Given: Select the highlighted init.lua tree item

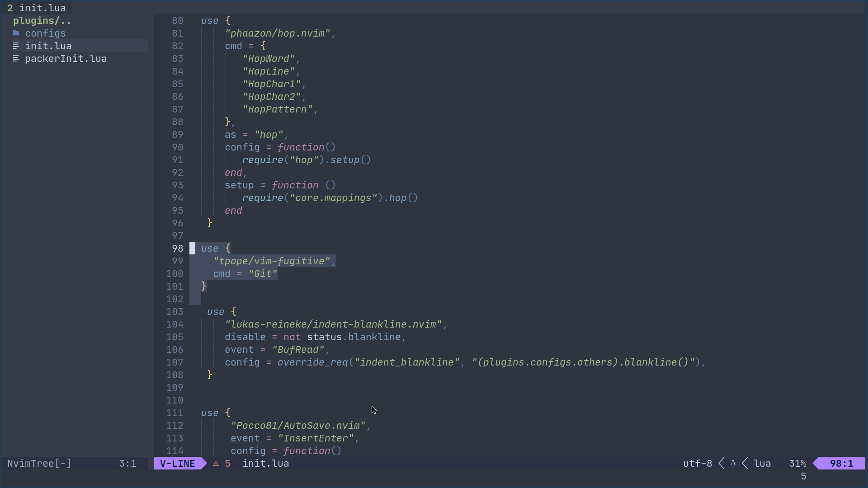Looking at the screenshot, I should click(48, 46).
